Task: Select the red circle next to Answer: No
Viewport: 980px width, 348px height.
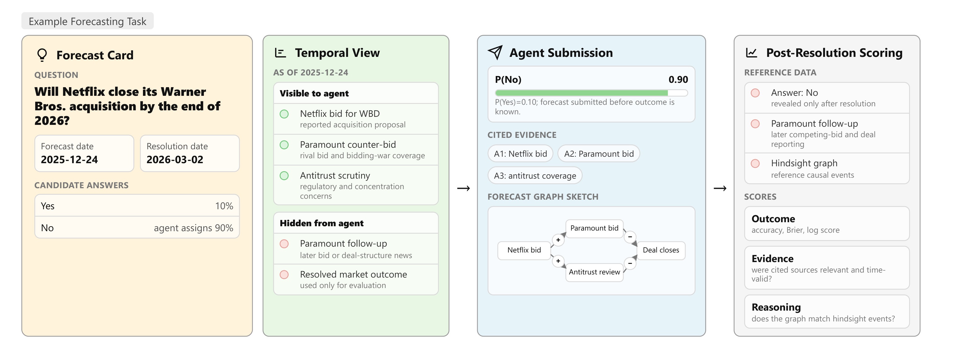Action: coord(755,93)
